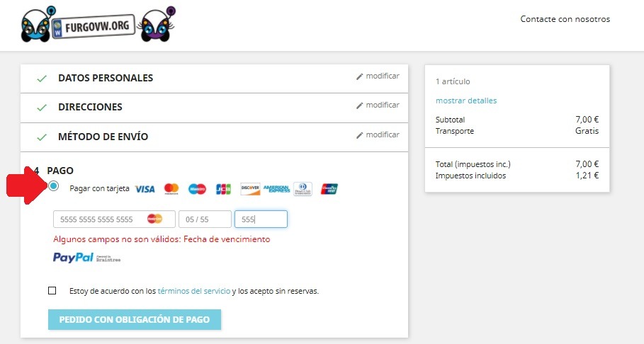Click Pedido con obligación de pago button
The width and height of the screenshot is (644, 344).
pos(135,319)
